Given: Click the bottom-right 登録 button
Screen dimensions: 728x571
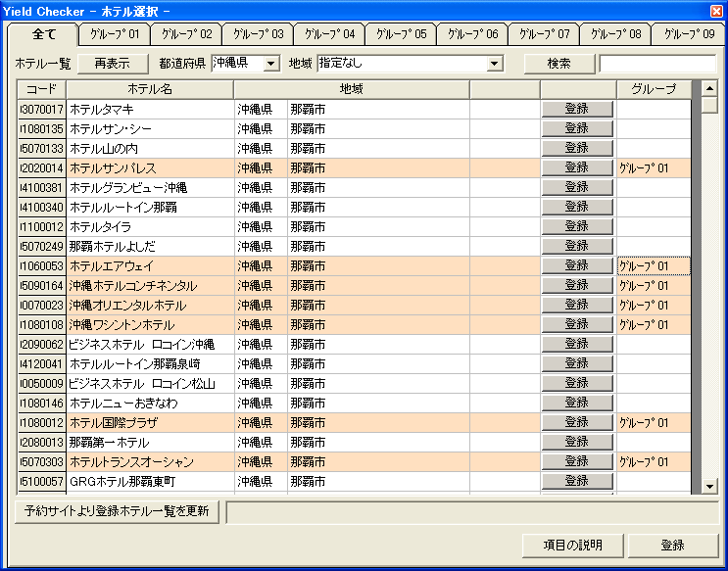Looking at the screenshot, I should [x=672, y=545].
